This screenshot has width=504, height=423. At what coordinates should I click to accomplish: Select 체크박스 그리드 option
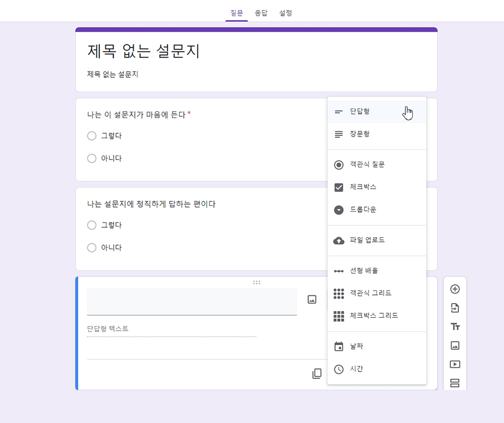point(377,316)
